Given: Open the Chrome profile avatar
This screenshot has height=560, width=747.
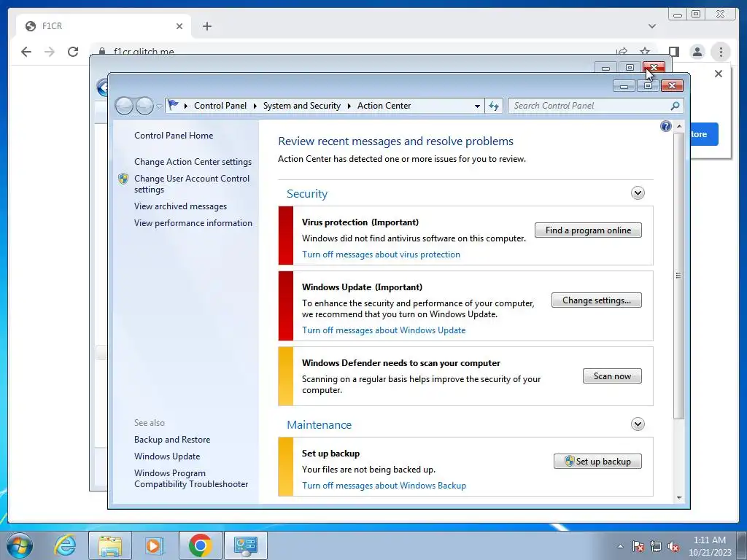Looking at the screenshot, I should click(697, 52).
